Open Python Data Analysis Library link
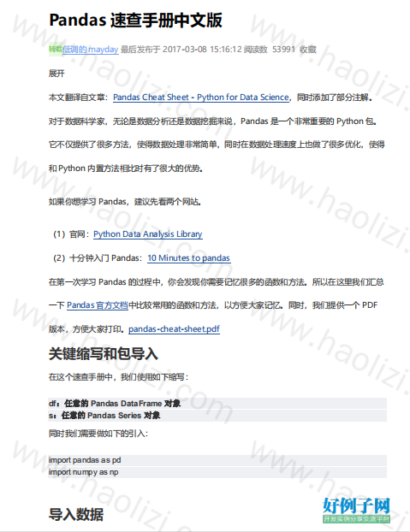The width and height of the screenshot is (410, 532). click(x=147, y=234)
